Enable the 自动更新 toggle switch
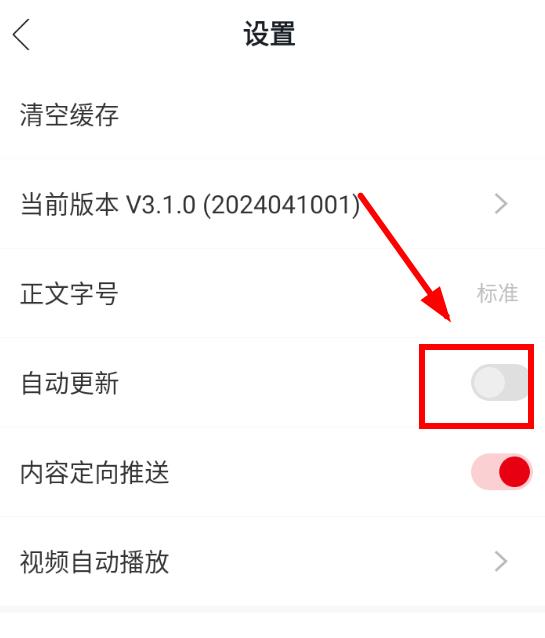Viewport: 545px width, 638px height. 501,382
